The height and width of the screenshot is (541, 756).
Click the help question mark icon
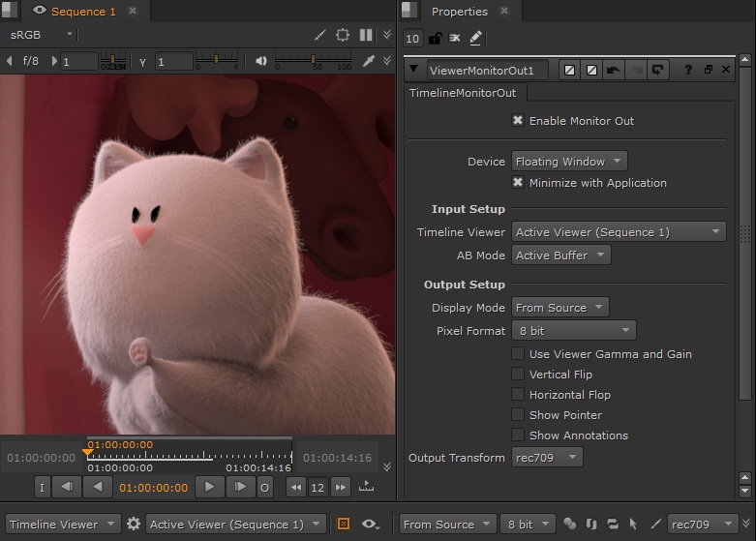[x=688, y=70]
